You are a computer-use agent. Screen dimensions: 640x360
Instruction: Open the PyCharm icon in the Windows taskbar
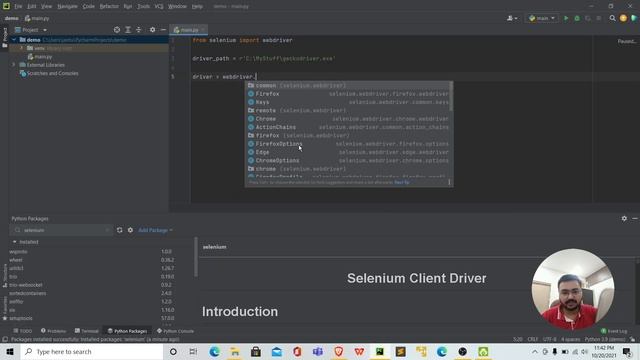click(380, 351)
